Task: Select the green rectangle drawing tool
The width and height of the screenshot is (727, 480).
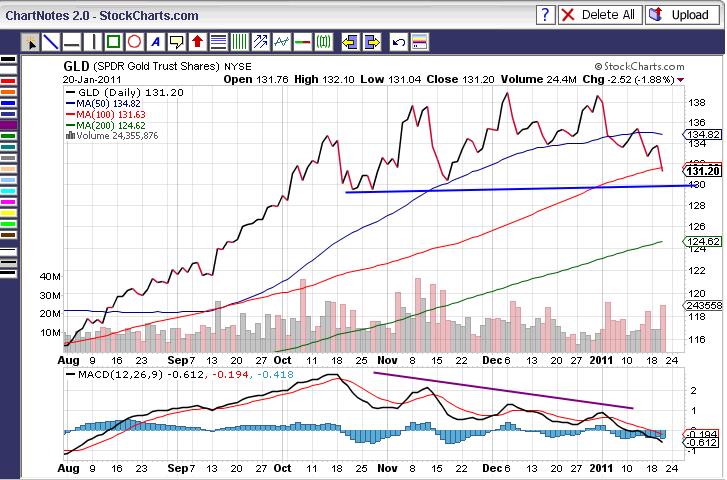Action: [113, 42]
